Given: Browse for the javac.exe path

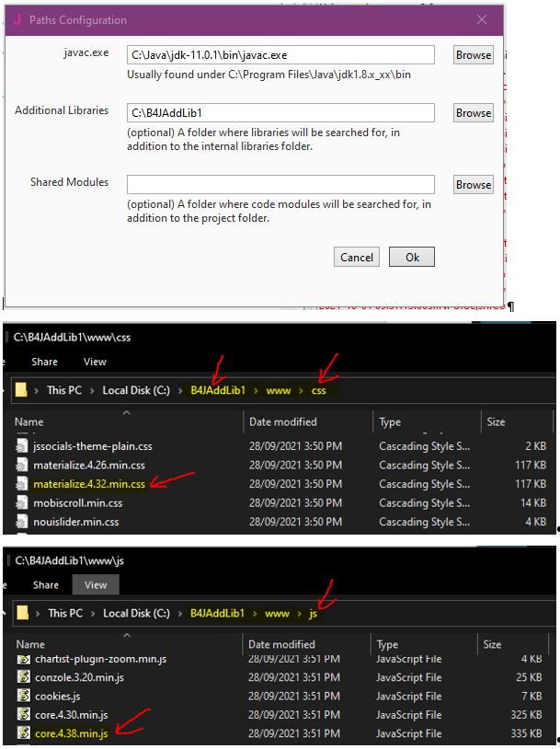Looking at the screenshot, I should click(x=474, y=55).
